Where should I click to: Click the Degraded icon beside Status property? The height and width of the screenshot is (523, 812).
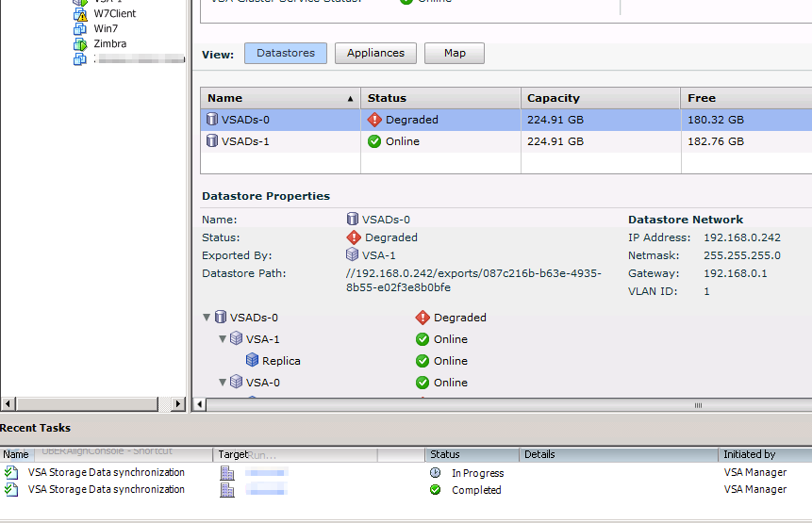[354, 237]
